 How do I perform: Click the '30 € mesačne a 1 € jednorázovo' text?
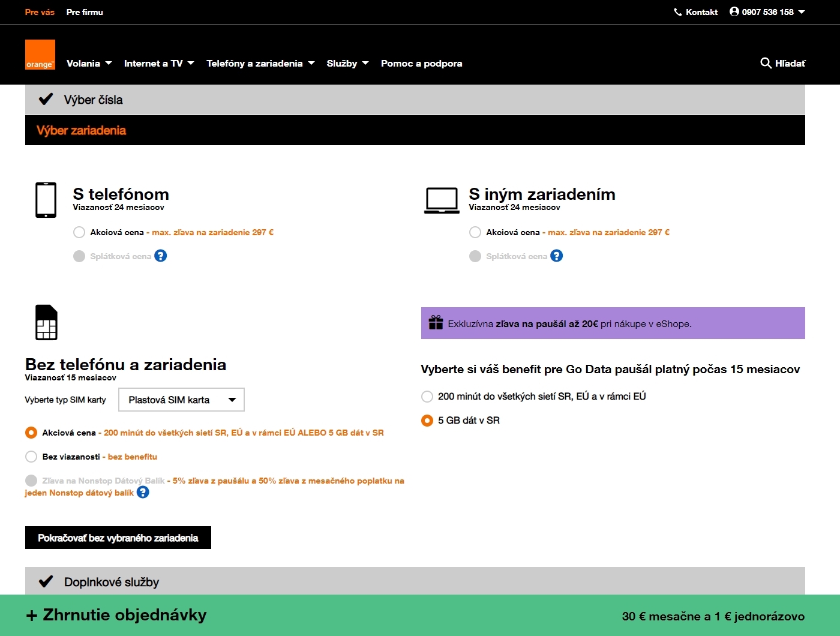[713, 616]
